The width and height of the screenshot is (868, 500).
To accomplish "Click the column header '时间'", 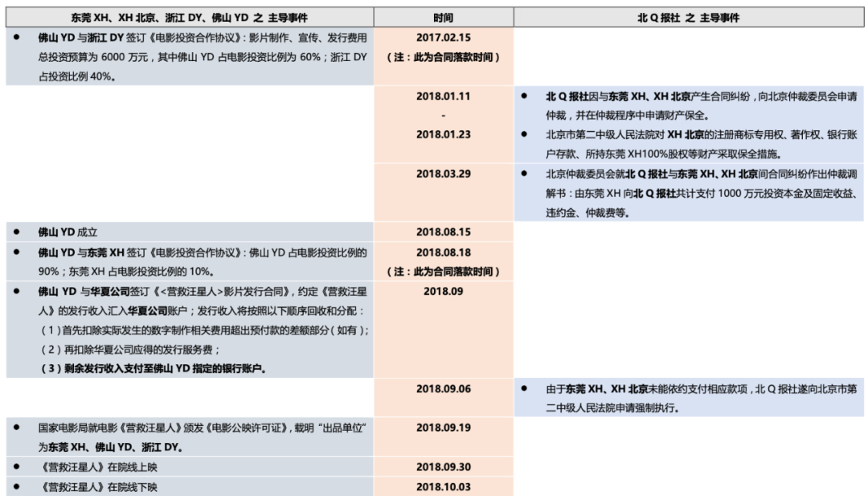I will point(444,18).
